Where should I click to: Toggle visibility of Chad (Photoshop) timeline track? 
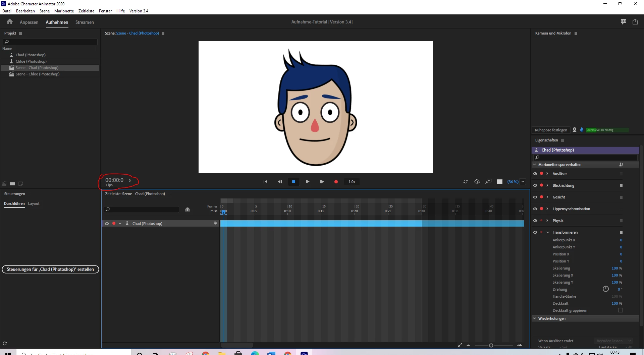click(x=107, y=224)
